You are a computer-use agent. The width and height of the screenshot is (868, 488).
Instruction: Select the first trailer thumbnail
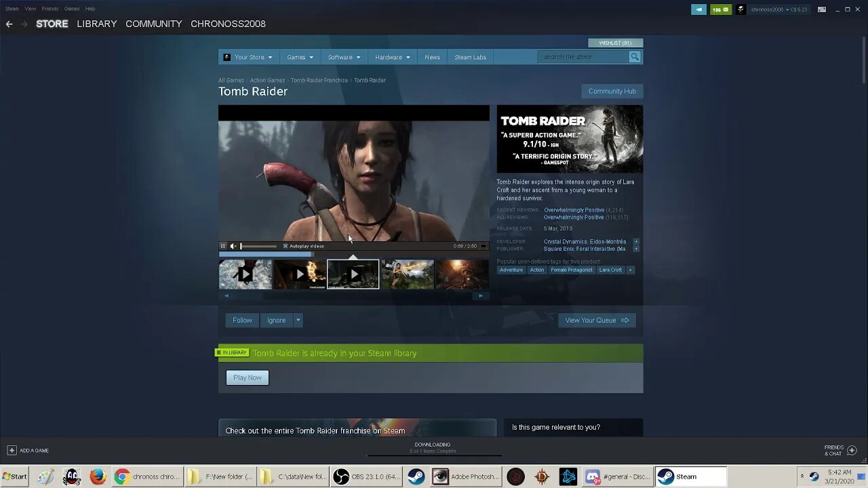[x=245, y=274]
